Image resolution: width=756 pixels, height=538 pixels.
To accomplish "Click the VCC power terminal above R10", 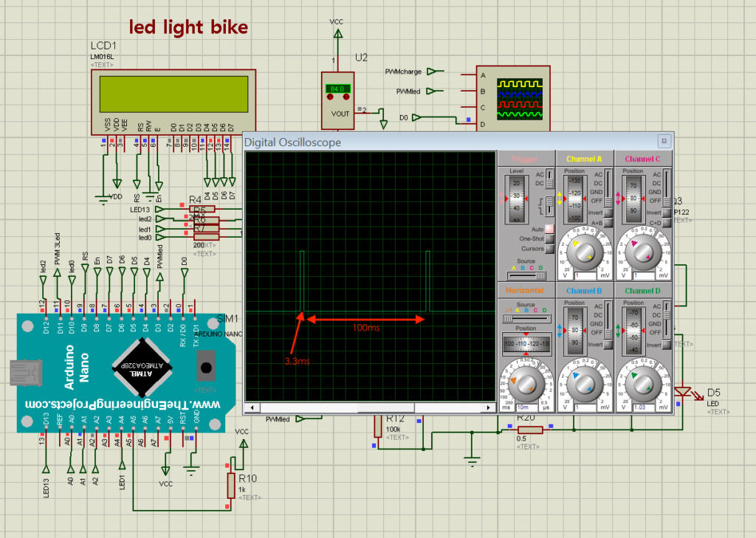I will [x=244, y=444].
